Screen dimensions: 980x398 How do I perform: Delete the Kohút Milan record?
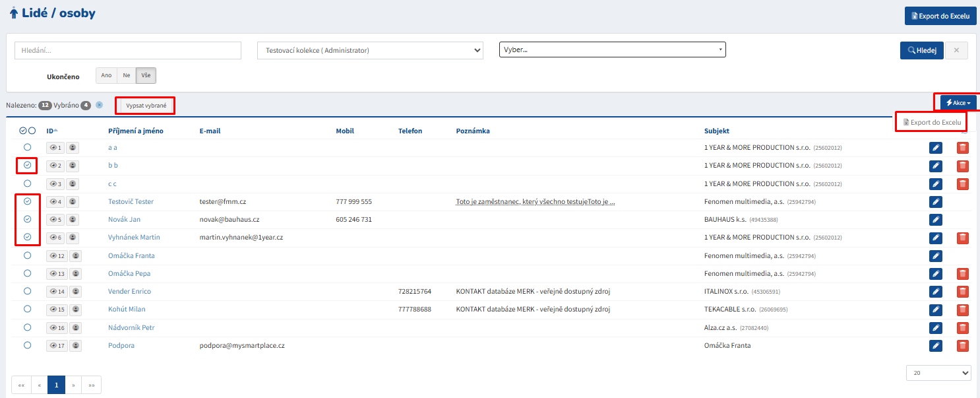(x=963, y=309)
